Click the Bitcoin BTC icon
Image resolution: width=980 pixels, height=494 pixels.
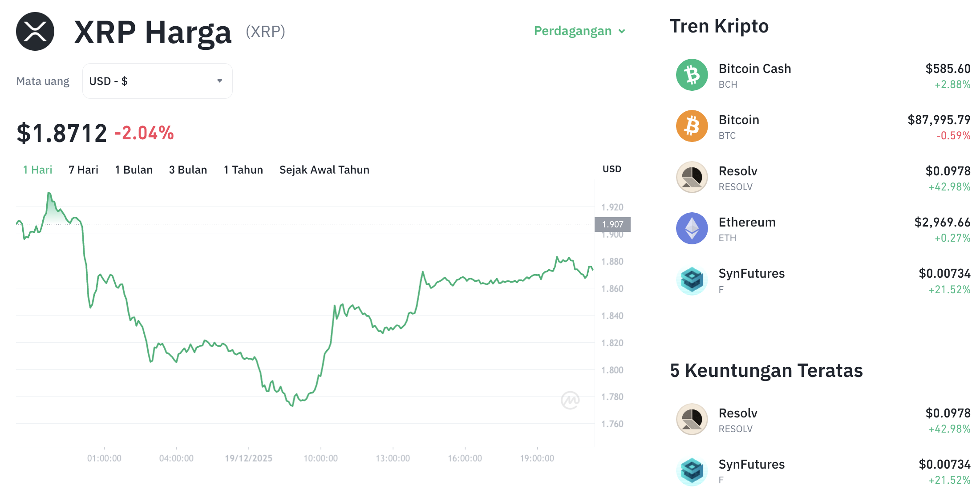coord(692,126)
